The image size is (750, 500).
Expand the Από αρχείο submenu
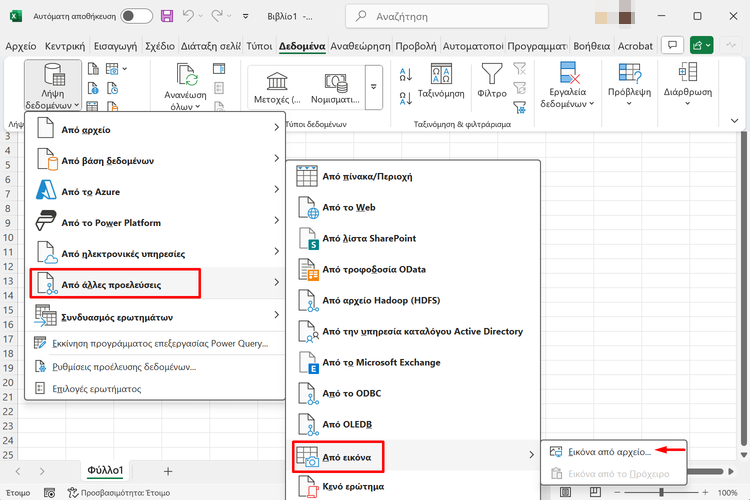(155, 130)
